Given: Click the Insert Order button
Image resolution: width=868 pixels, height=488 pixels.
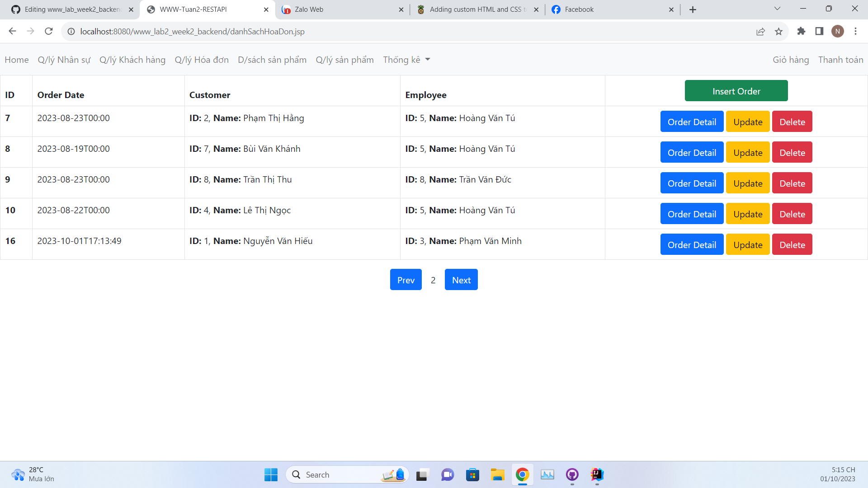Looking at the screenshot, I should point(736,90).
